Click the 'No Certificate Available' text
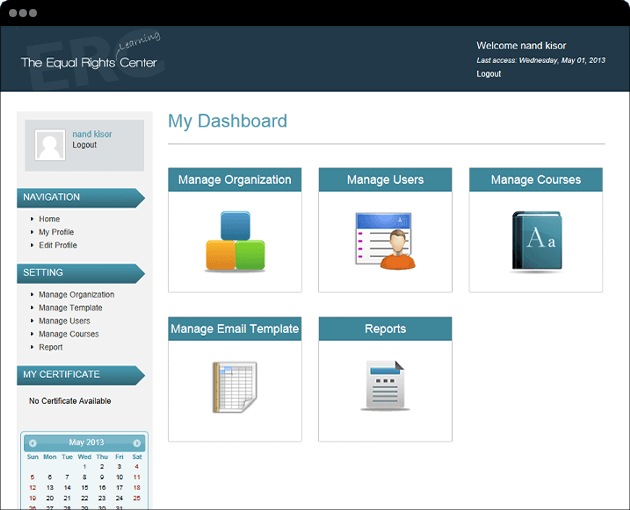The width and height of the screenshot is (630, 510). click(x=70, y=401)
